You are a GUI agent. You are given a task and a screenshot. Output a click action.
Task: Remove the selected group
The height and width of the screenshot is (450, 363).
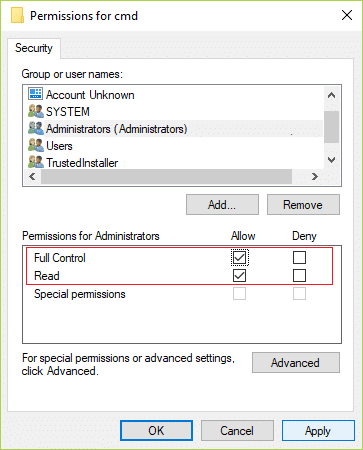pos(303,205)
